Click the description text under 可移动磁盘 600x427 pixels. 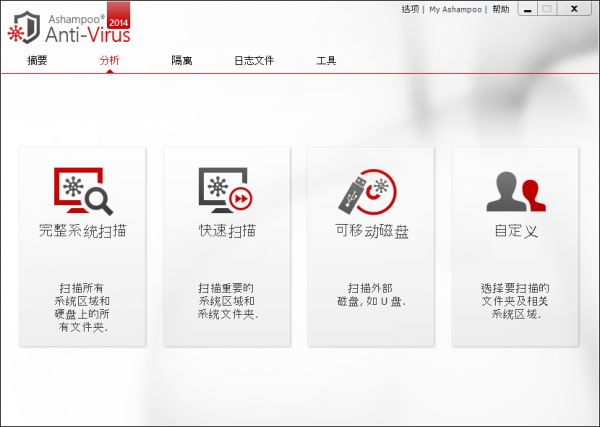tap(371, 294)
